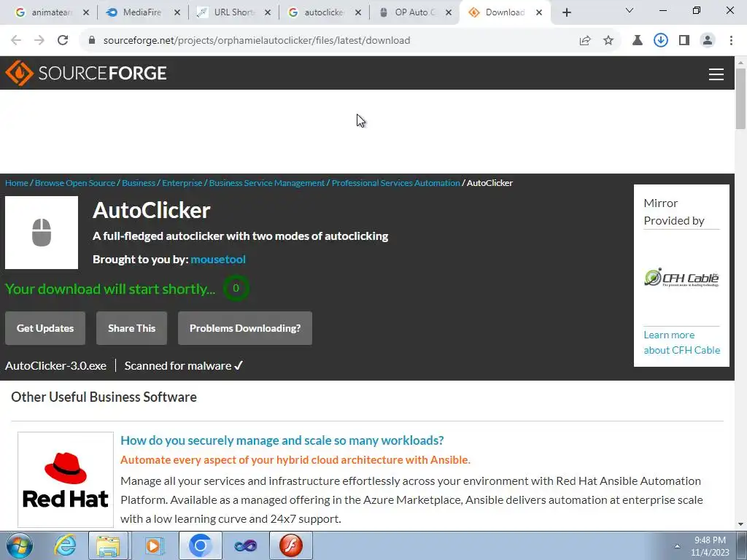
Task: Open the Red Hat workloads headline link
Action: coord(282,440)
